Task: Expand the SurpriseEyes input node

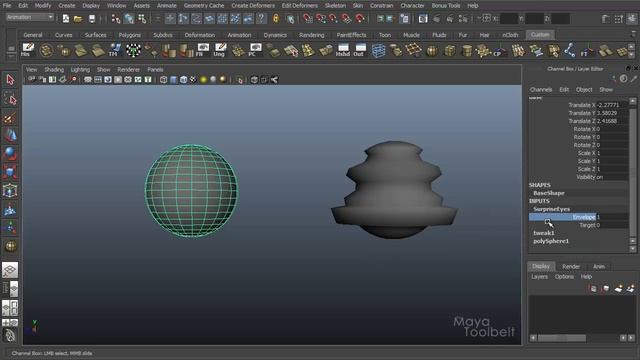Action: click(x=551, y=209)
